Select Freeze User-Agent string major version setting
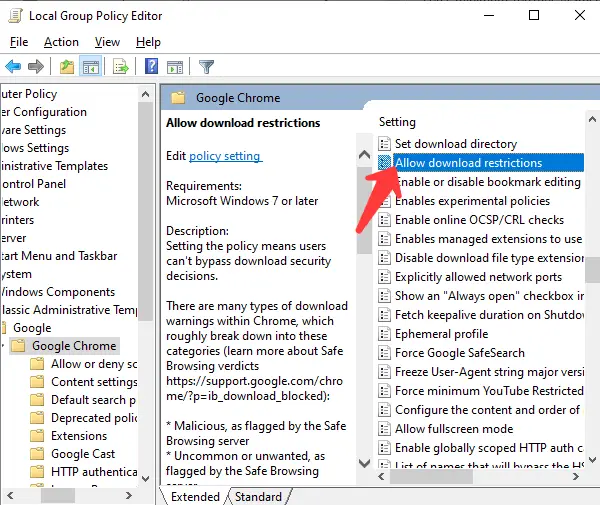 (481, 372)
